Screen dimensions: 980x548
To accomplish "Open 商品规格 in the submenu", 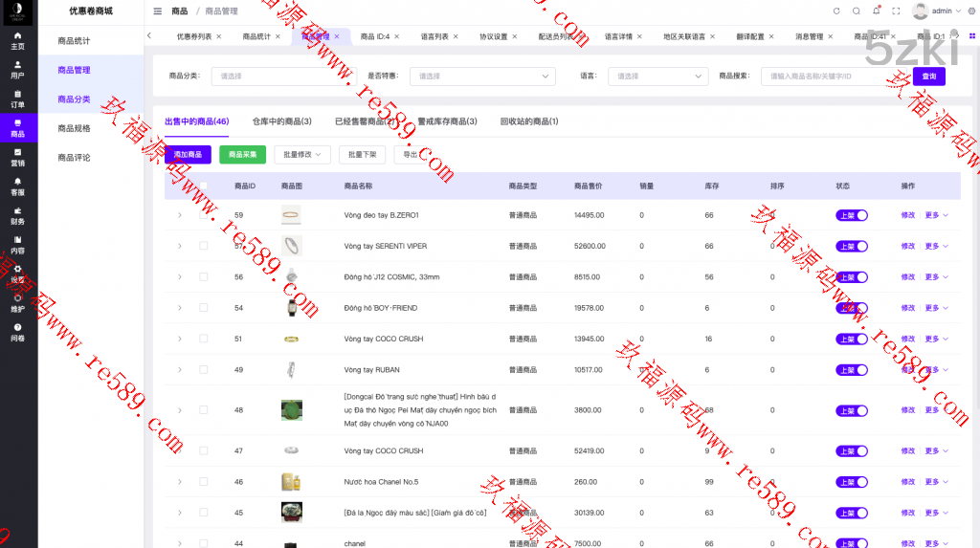I will 75,128.
